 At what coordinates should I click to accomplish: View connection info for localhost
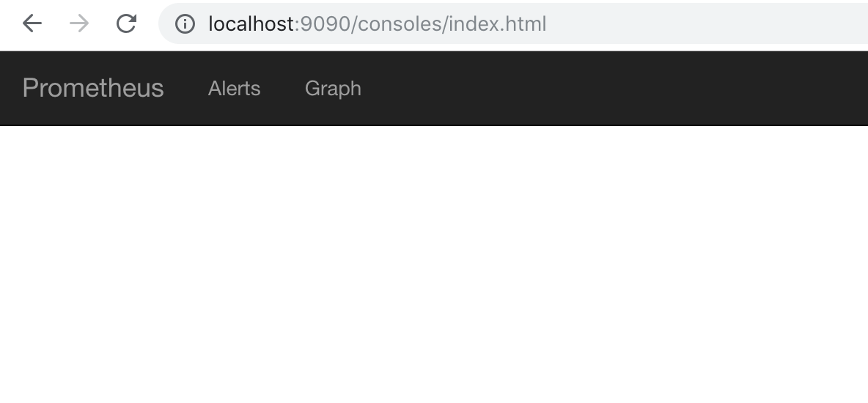[x=185, y=24]
